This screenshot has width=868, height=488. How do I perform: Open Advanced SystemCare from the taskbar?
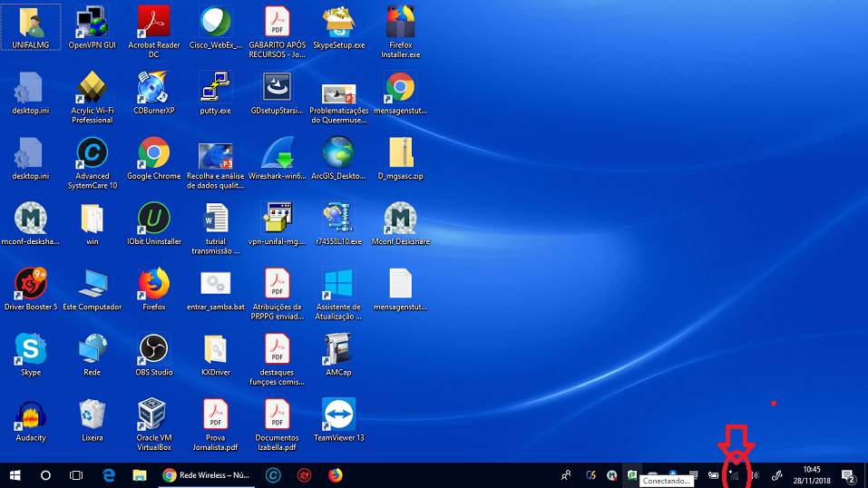click(273, 475)
